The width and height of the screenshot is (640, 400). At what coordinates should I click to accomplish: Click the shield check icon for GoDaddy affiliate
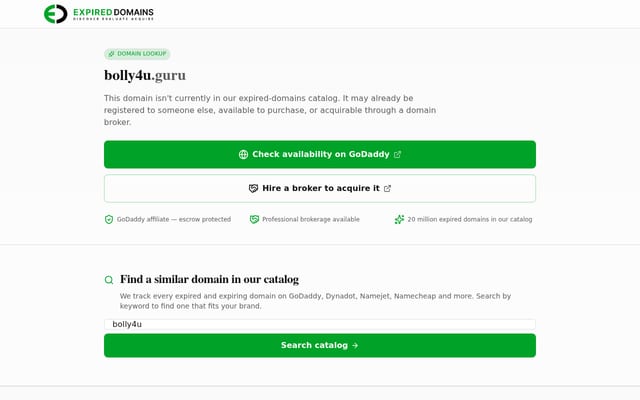pyautogui.click(x=109, y=220)
